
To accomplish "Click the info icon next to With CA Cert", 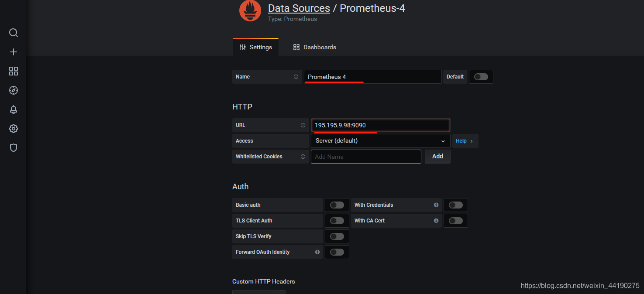I will (x=436, y=221).
